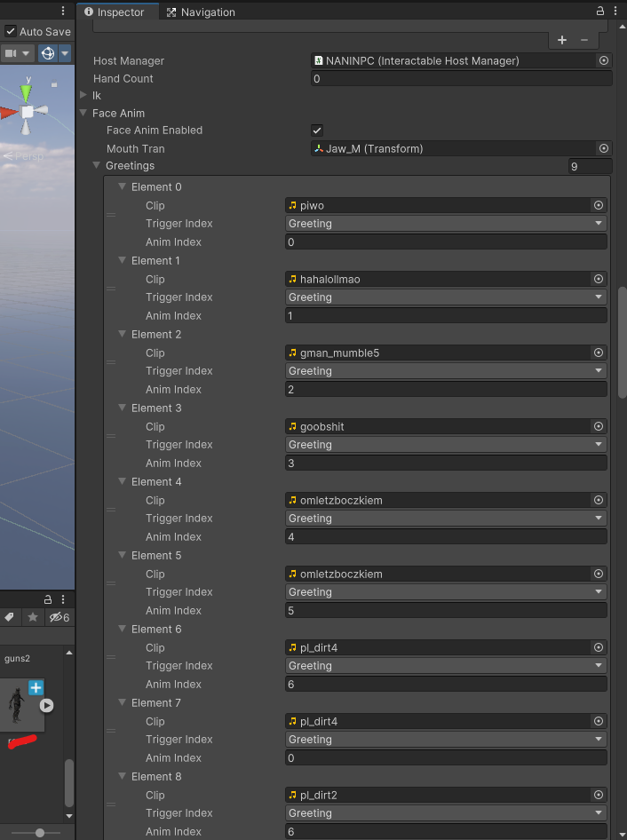Open the scene camera dropdown arrow

(26, 53)
